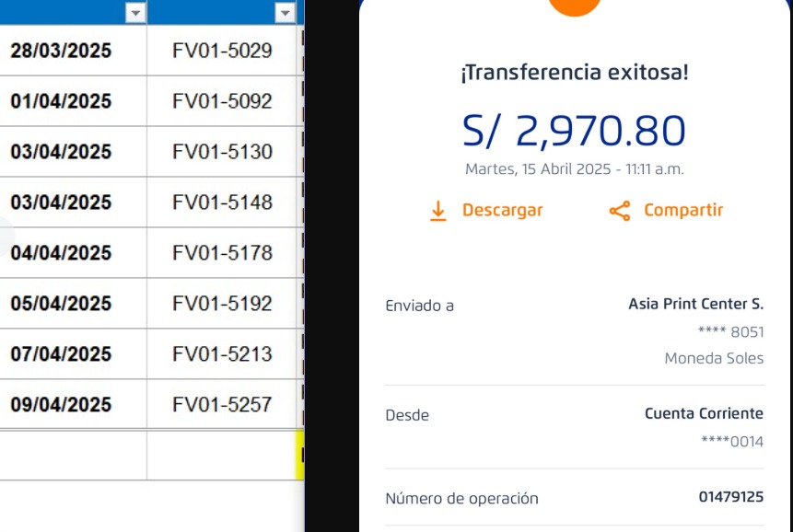
Task: Click the orange circle at receipt top
Action: tap(575, 6)
